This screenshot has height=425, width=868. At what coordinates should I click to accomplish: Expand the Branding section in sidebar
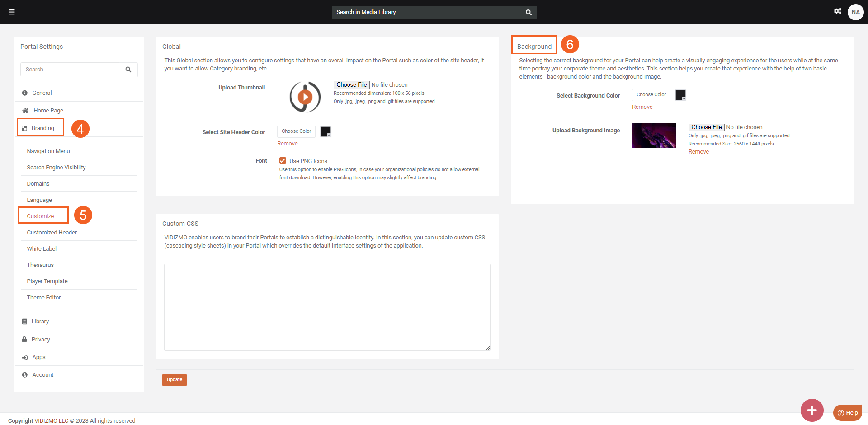point(42,128)
